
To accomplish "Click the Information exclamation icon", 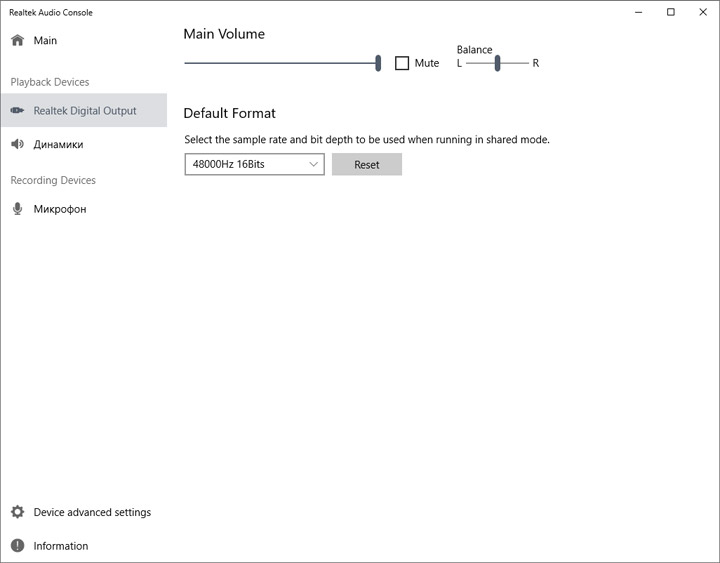I will coord(17,546).
